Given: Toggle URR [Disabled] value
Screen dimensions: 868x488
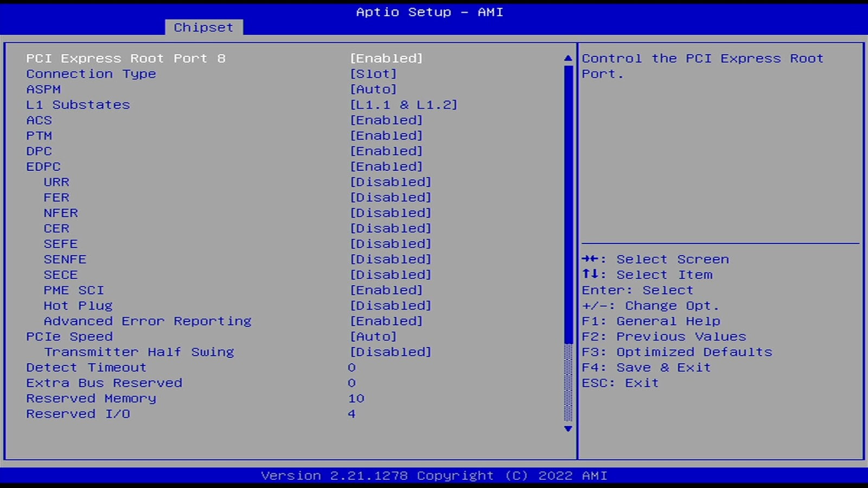Looking at the screenshot, I should (391, 182).
